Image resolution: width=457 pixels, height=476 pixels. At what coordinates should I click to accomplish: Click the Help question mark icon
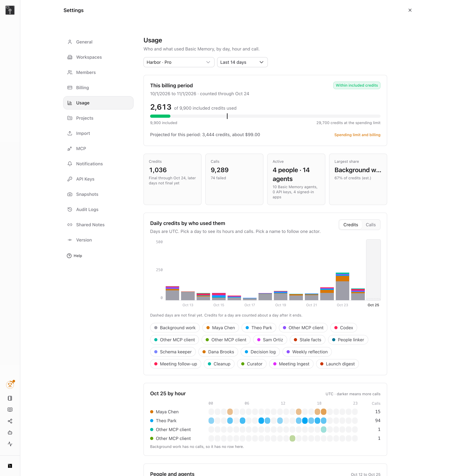tap(69, 256)
